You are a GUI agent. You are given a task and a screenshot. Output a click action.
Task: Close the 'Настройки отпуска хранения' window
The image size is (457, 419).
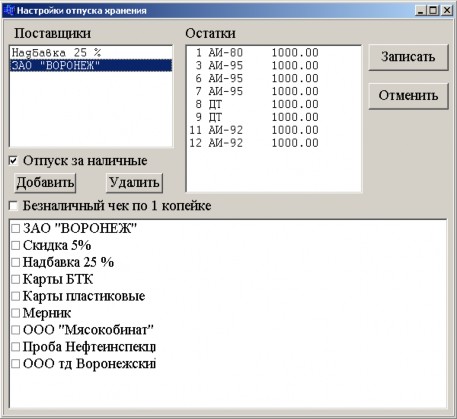click(447, 11)
